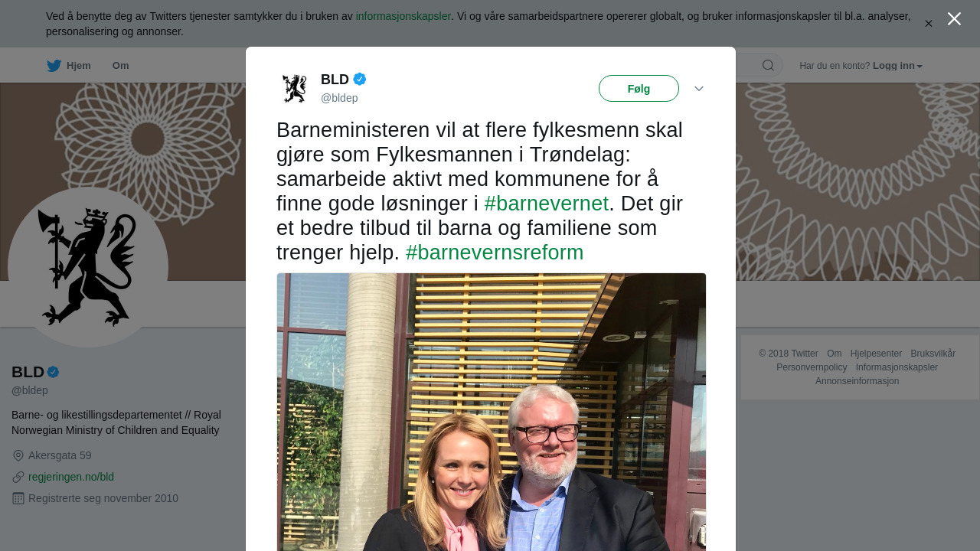Dismiss the cookie notice banner
Screen dimensions: 980x551
pos(929,24)
